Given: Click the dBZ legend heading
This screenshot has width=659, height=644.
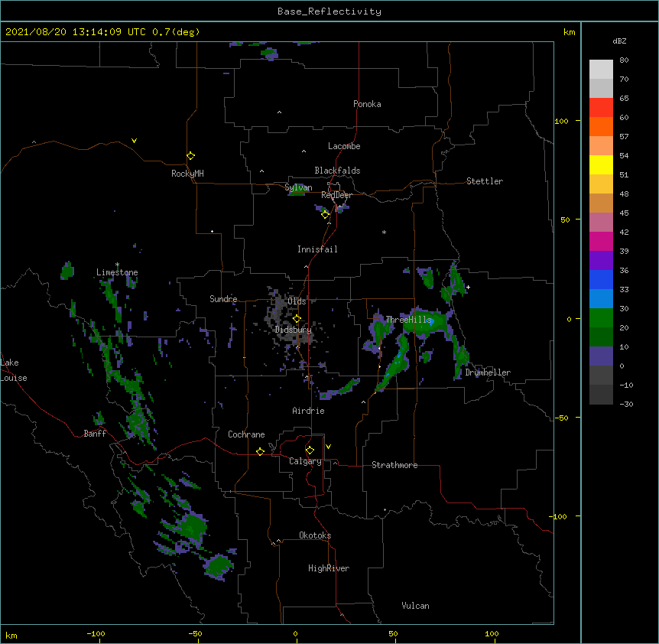Looking at the screenshot, I should click(x=619, y=41).
